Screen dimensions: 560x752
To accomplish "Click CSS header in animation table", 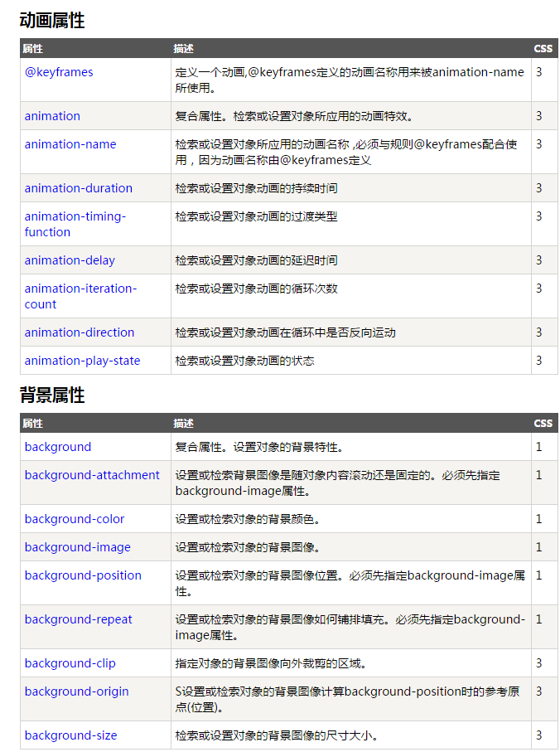I will 543,48.
